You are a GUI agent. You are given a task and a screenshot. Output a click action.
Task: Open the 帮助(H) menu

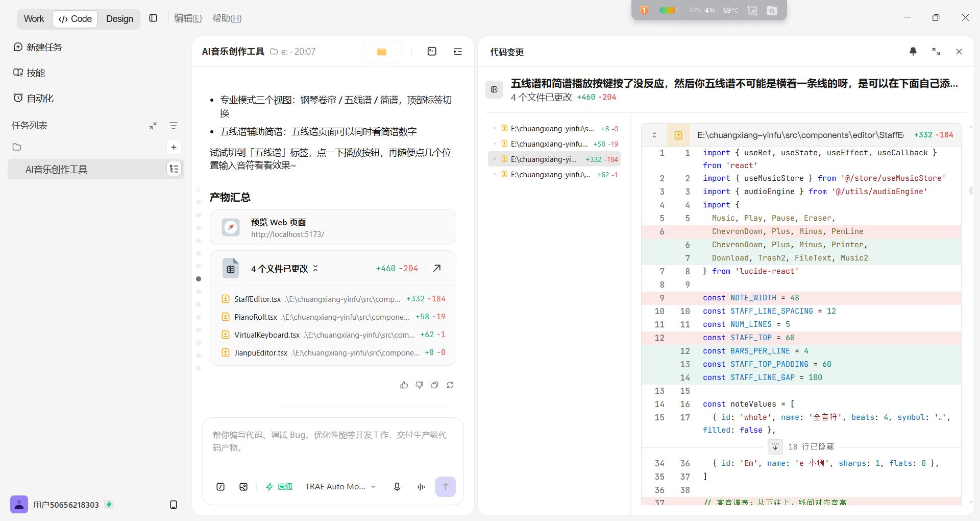(x=227, y=18)
